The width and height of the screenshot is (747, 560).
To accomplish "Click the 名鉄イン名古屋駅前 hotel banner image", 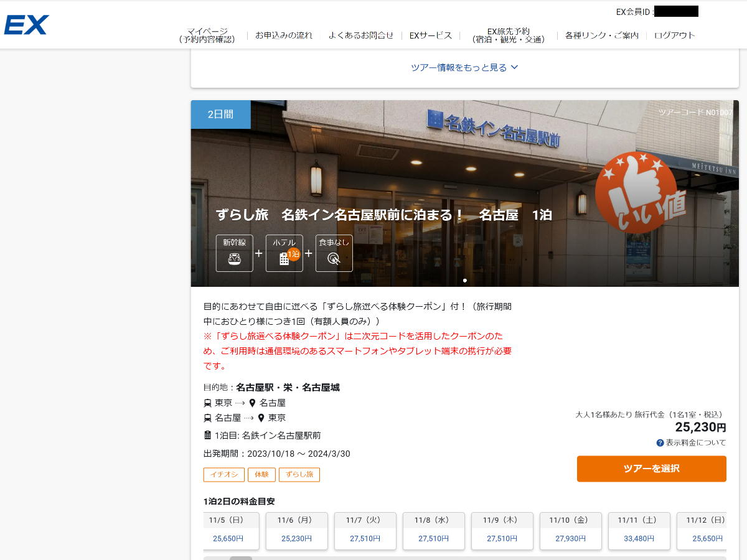I will [465, 194].
